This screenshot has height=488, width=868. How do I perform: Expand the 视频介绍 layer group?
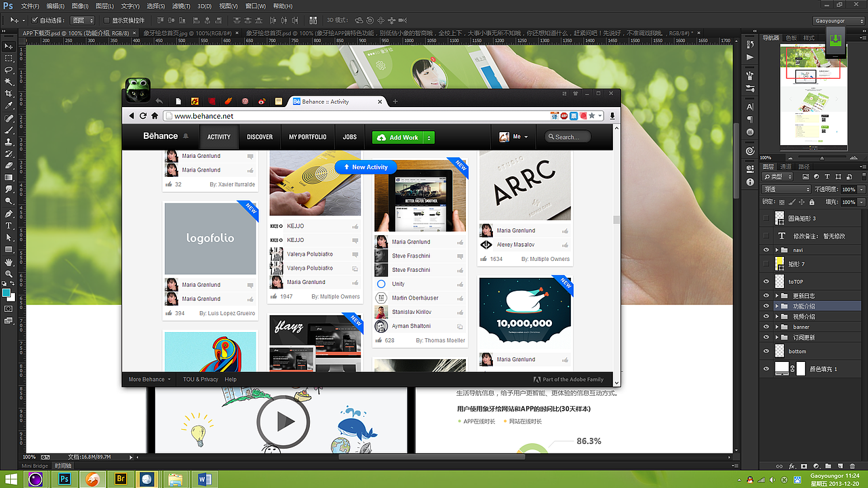tap(777, 317)
